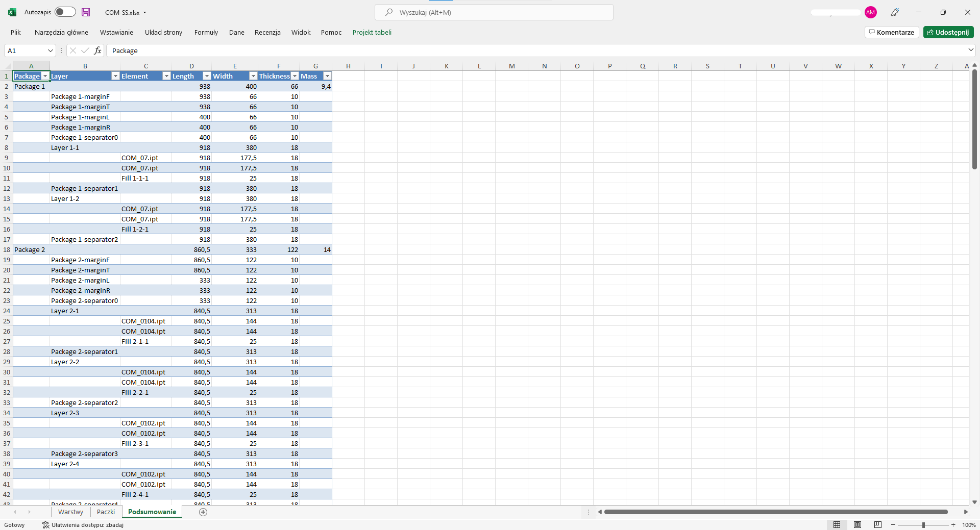The image size is (980, 530).
Task: Open the pen drawing mode icon
Action: tap(895, 12)
